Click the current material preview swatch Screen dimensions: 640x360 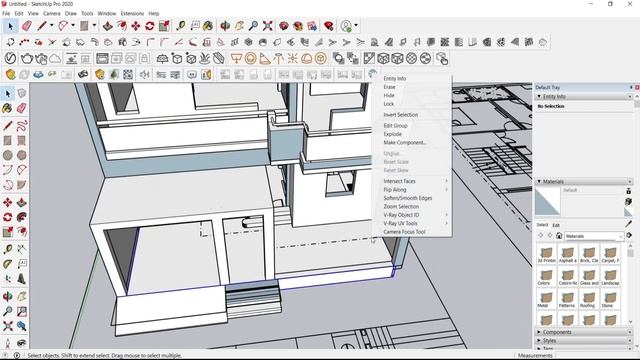point(547,201)
